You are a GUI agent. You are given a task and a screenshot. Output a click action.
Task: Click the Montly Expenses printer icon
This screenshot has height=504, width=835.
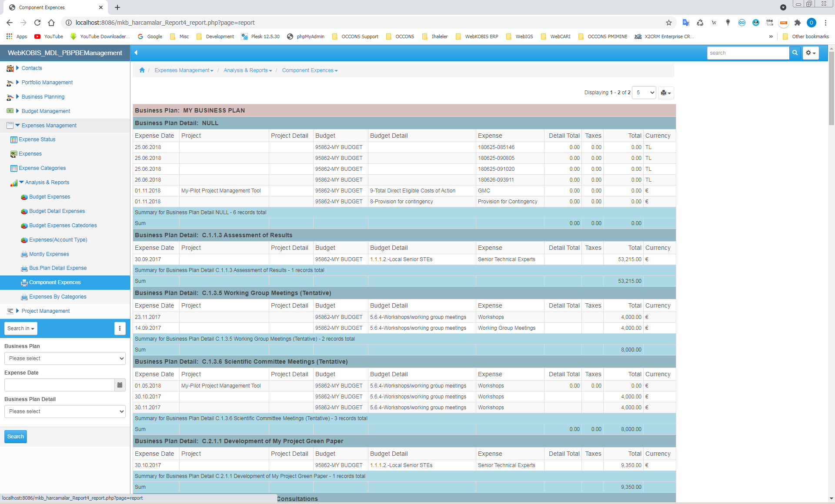coord(24,254)
